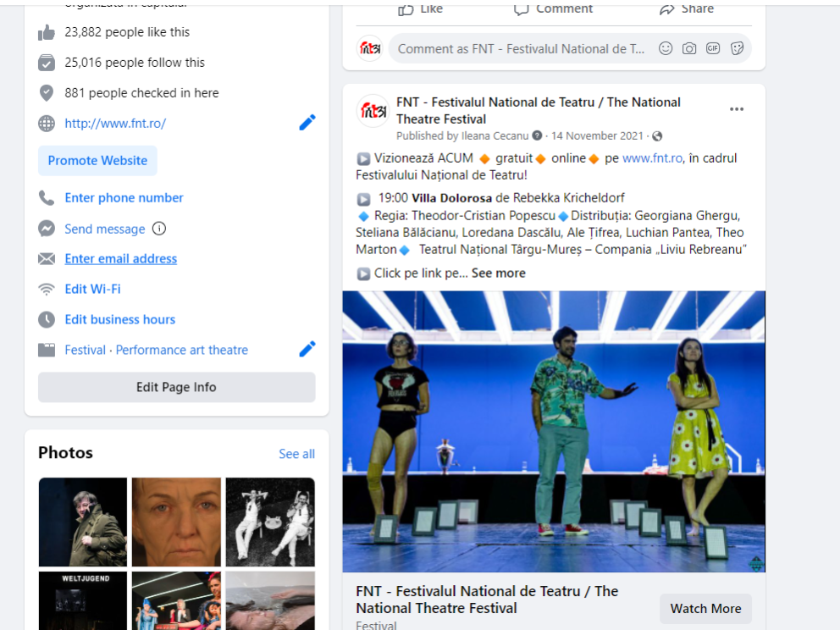Click the camera icon to attach photo
This screenshot has width=840, height=630.
[689, 49]
